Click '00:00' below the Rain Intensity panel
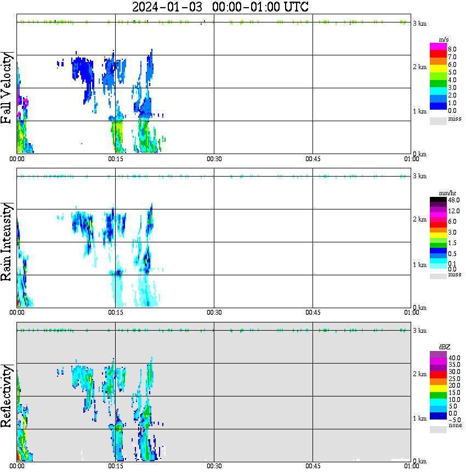The height and width of the screenshot is (476, 466). point(17,313)
